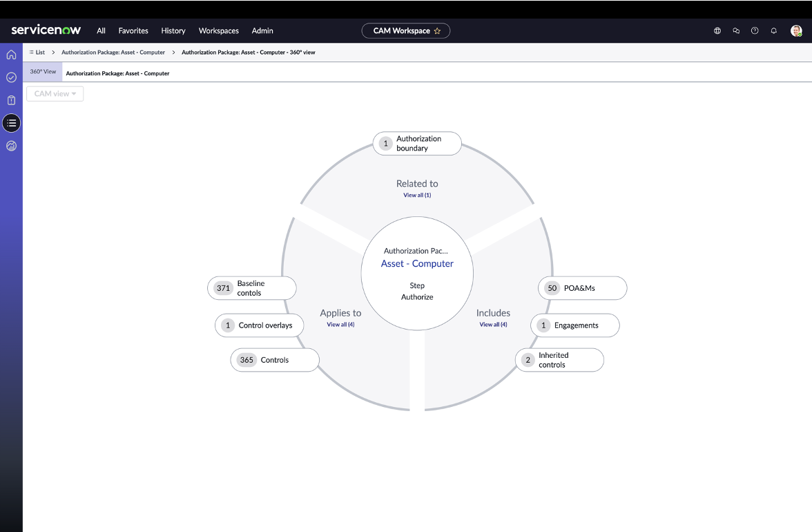This screenshot has height=532, width=812.
Task: Favorite CAM Workspace with star icon
Action: point(437,31)
